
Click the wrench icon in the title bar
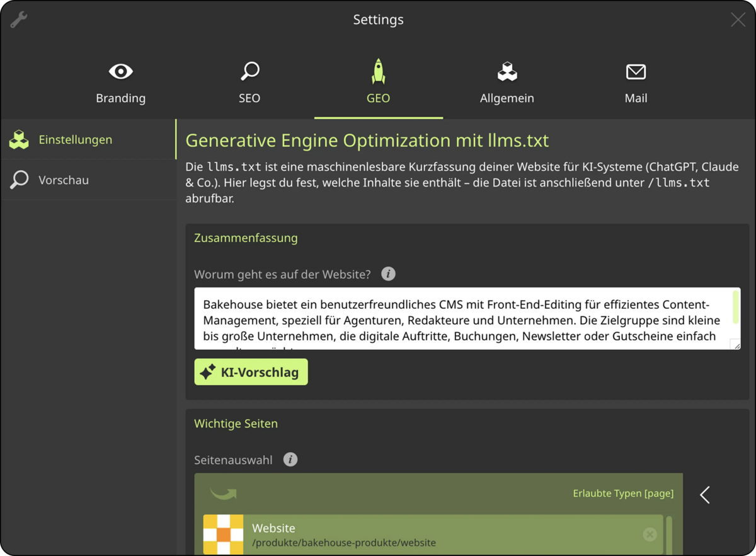[x=19, y=20]
